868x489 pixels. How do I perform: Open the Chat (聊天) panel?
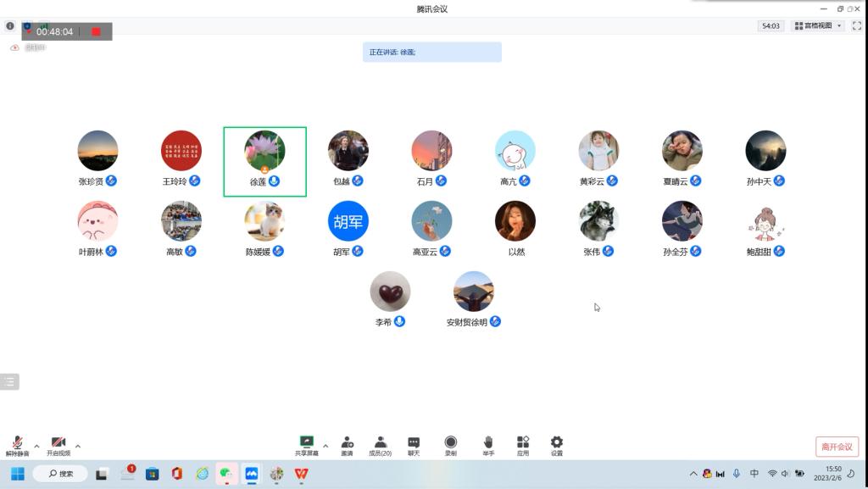(x=414, y=442)
